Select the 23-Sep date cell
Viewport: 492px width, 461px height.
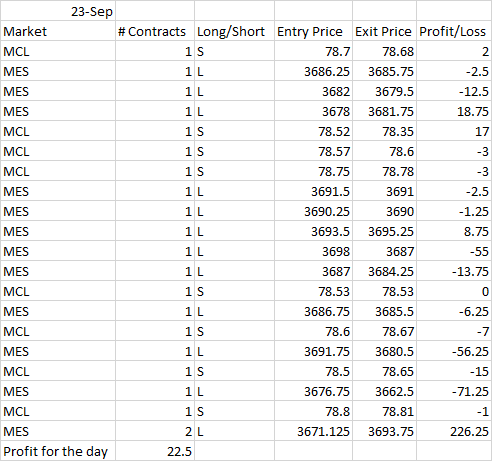(x=58, y=11)
